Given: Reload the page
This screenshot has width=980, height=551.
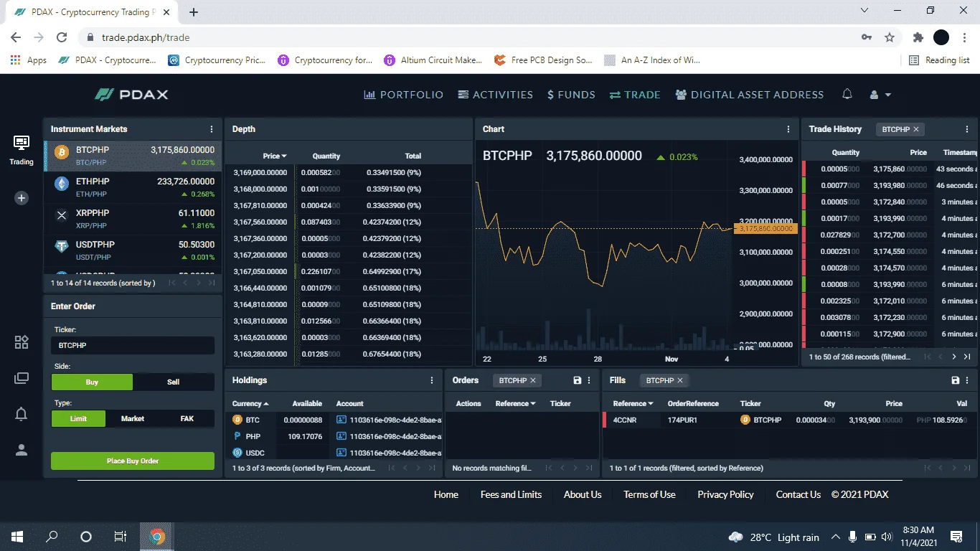Looking at the screenshot, I should point(62,37).
